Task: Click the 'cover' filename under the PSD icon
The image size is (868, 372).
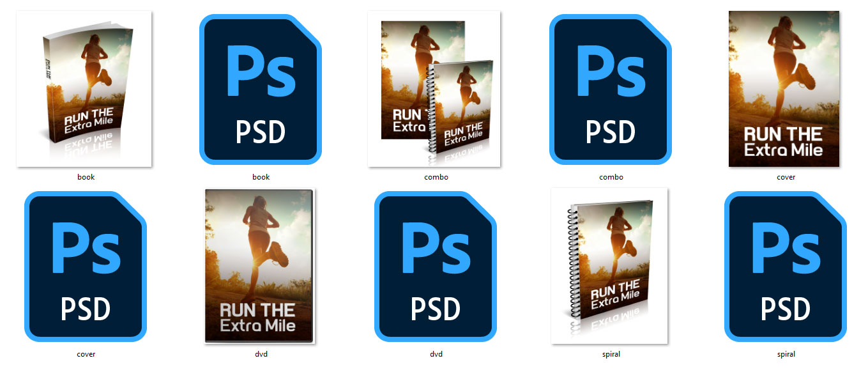Action: pos(86,353)
